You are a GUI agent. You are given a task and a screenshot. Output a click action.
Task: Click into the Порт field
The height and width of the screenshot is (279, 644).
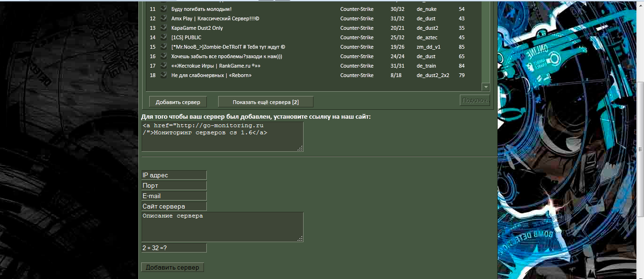tap(174, 185)
